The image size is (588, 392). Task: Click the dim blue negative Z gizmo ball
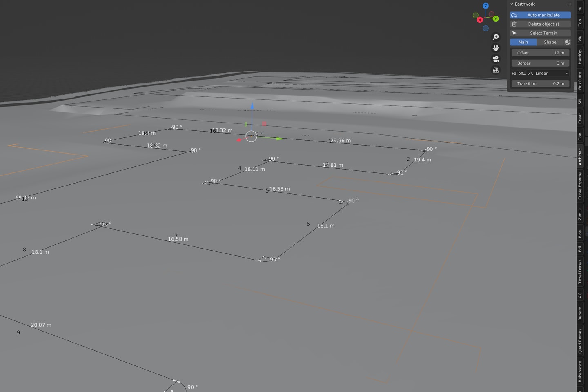[x=486, y=28]
